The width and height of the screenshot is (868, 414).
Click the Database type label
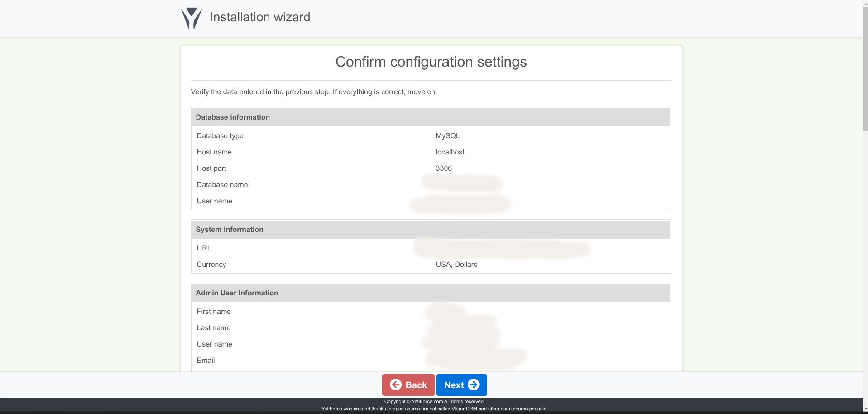[x=220, y=136]
